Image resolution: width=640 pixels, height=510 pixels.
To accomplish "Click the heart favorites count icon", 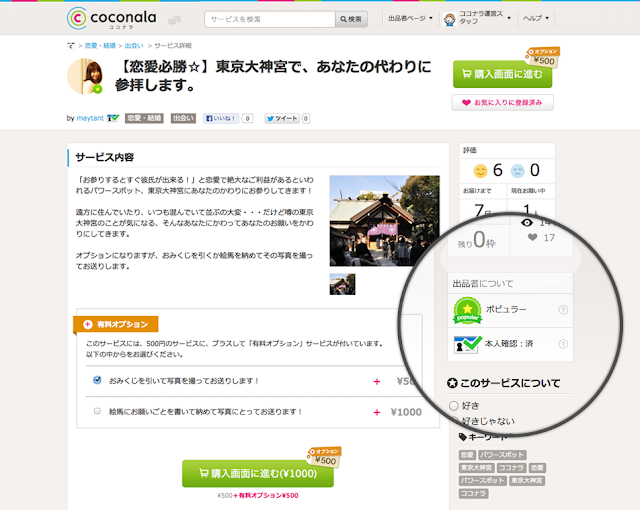I will click(532, 237).
